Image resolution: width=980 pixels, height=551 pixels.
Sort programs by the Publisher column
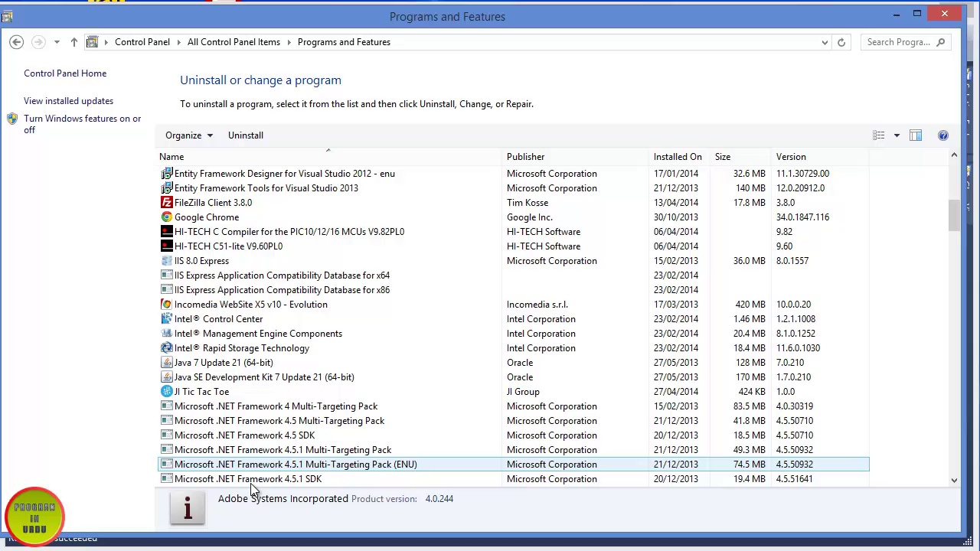(577, 157)
